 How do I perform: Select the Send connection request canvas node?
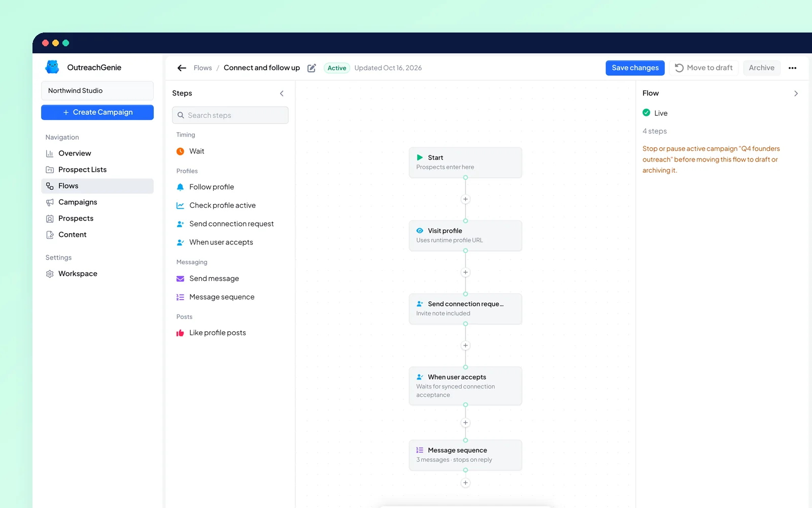point(465,309)
